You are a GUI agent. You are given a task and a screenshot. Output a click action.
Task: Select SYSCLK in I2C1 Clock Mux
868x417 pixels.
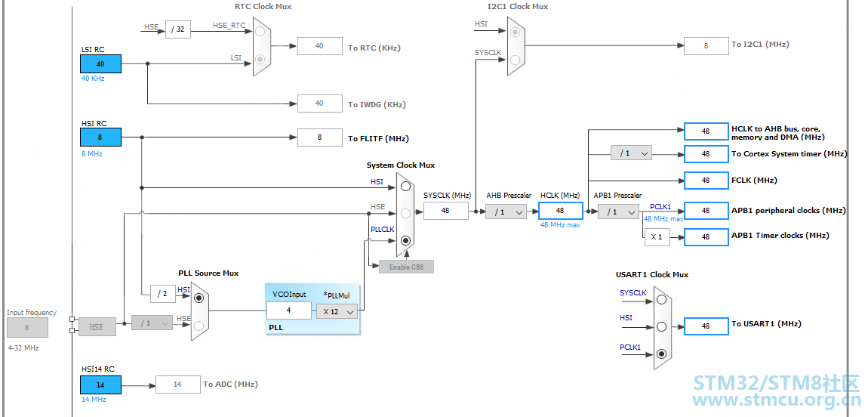coord(516,60)
